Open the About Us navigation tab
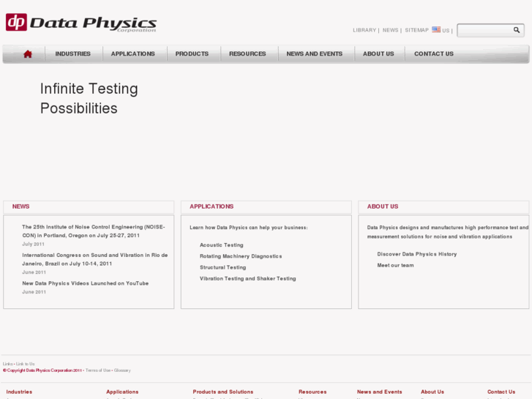Viewport: 532px width, 399px height. tap(378, 53)
